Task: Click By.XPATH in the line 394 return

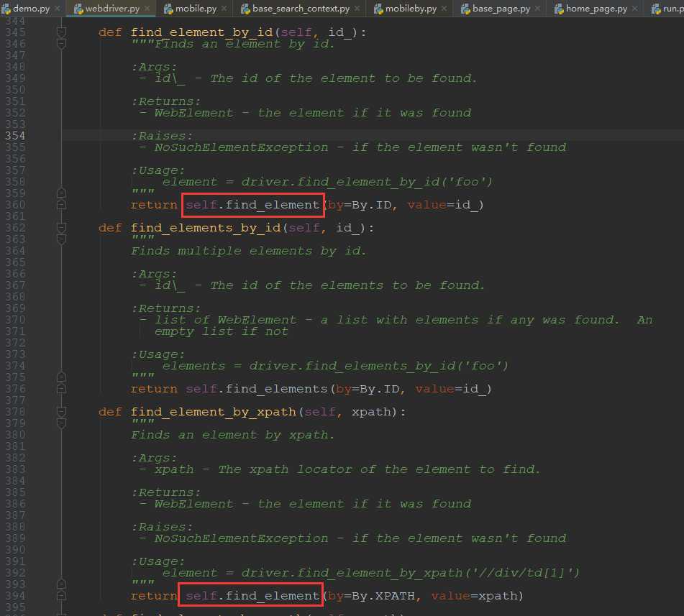Action: (383, 595)
